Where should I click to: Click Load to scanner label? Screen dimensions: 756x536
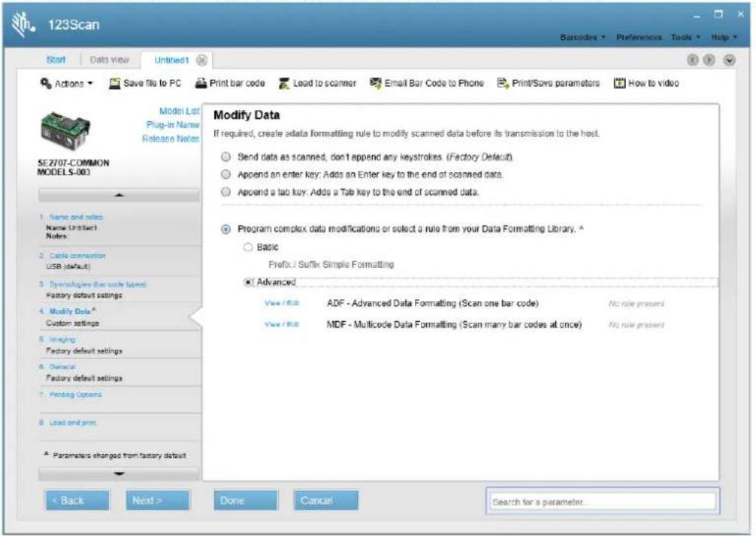pyautogui.click(x=325, y=83)
